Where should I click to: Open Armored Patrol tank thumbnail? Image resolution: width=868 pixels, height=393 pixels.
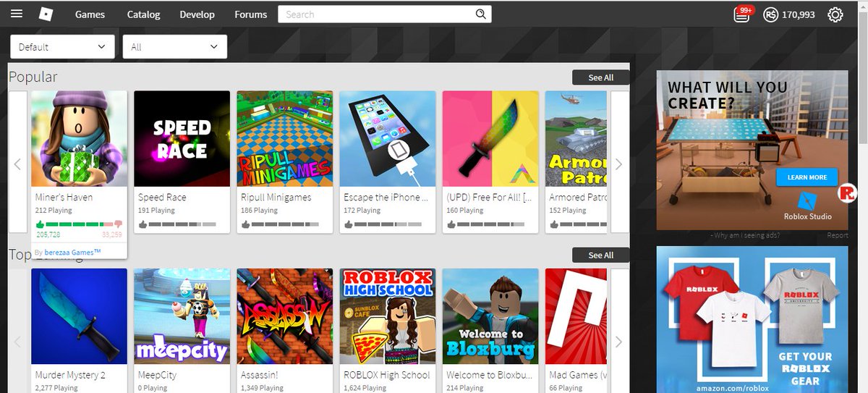tap(576, 138)
